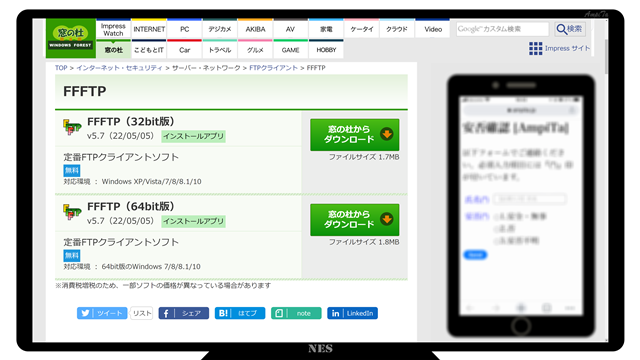Open the AKIBA navigation tab
Viewport: 640px width, 360px height.
tap(256, 29)
